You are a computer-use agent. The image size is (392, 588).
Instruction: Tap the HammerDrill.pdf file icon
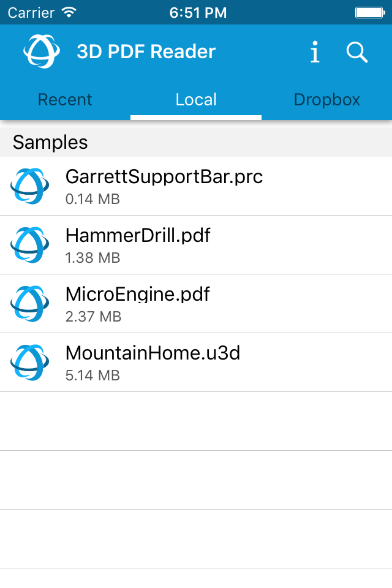point(29,245)
